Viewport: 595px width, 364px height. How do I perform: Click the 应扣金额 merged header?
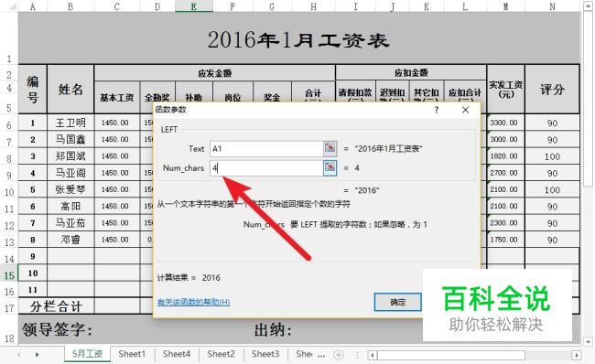click(x=411, y=72)
